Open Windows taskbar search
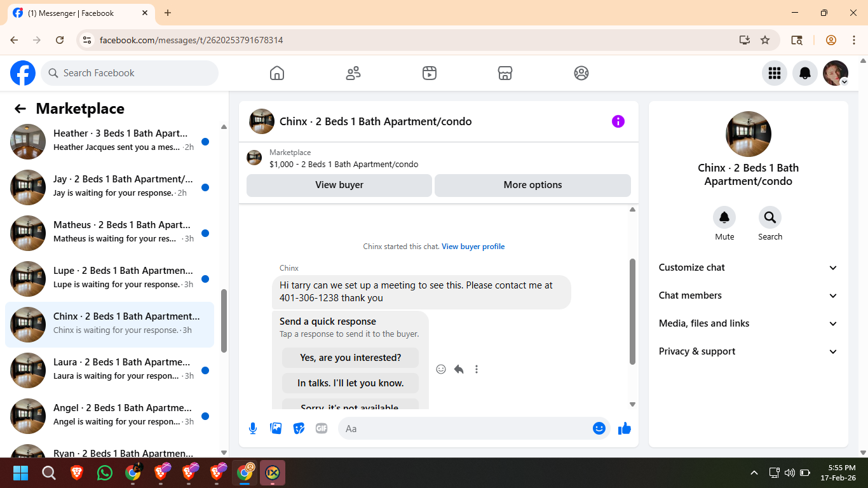Viewport: 868px width, 488px height. 49,473
